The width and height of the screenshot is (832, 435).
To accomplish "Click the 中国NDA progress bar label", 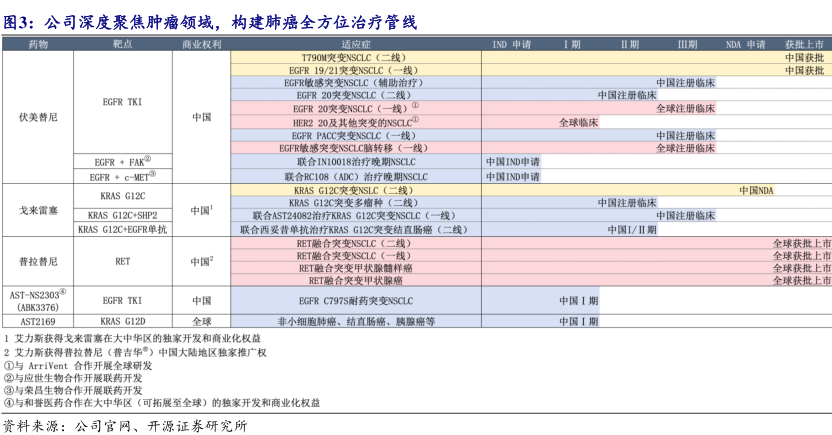I will click(x=756, y=189).
